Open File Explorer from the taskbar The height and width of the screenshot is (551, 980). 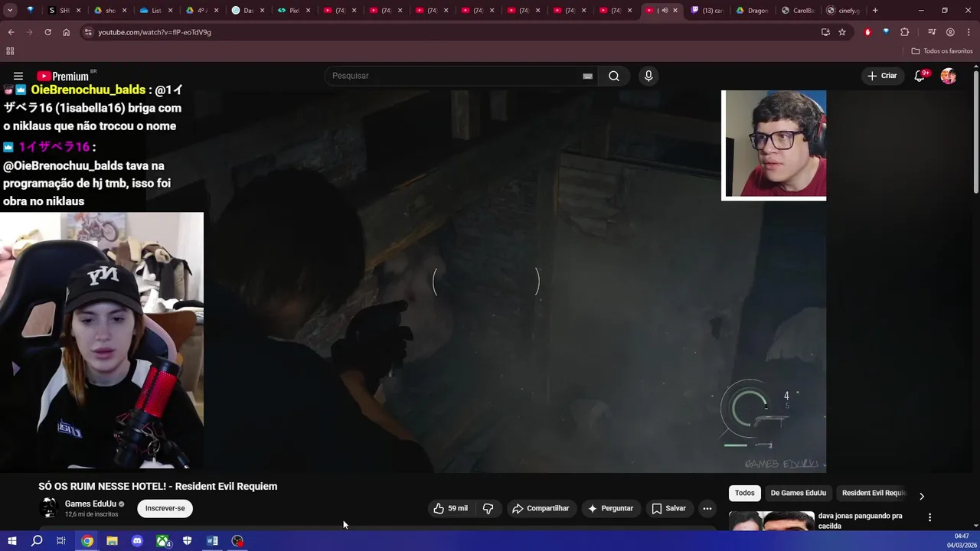pyautogui.click(x=112, y=541)
